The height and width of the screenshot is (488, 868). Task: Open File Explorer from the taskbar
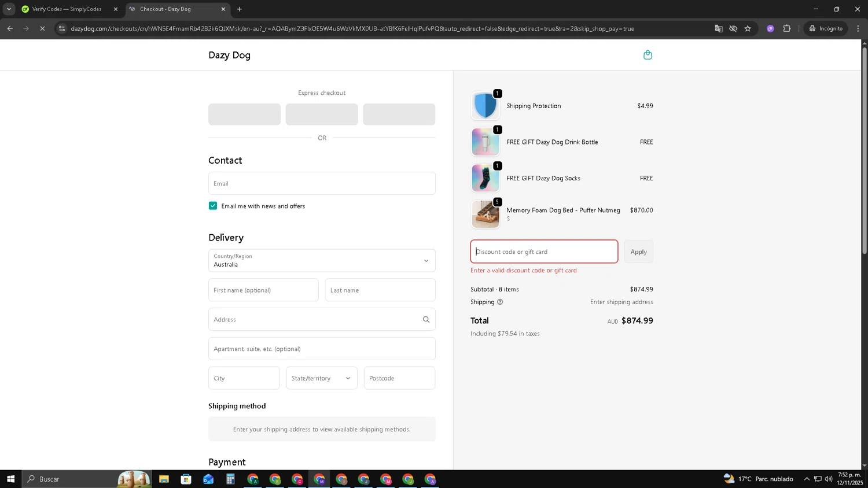click(164, 479)
